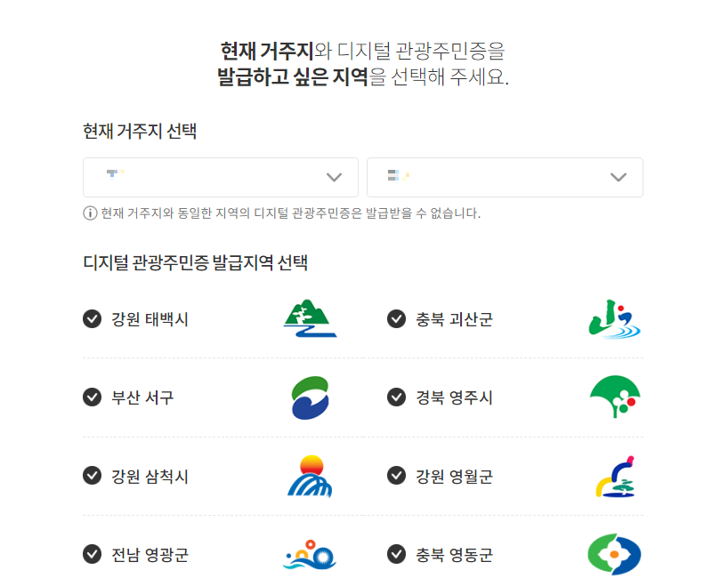Click the Yeongdong county circular green emblem
Screen dimensions: 728x586
point(616,554)
